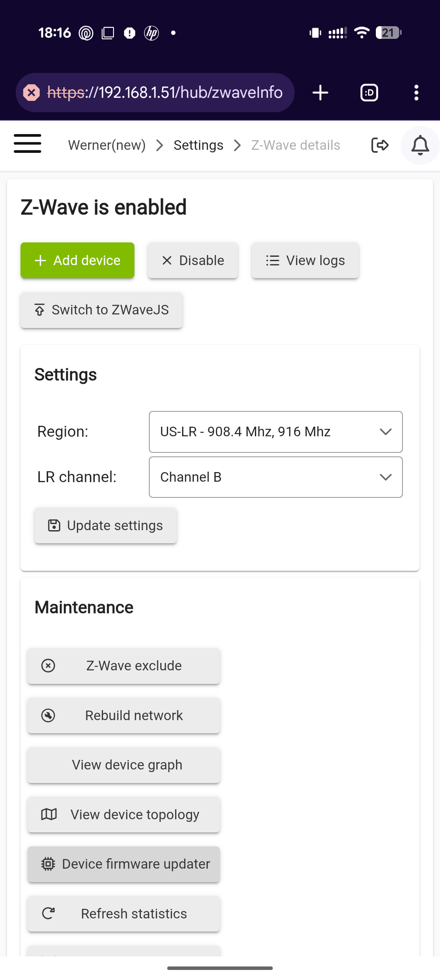The height and width of the screenshot is (980, 440).
Task: Disable Z-Wave with the Disable button
Action: [x=193, y=260]
